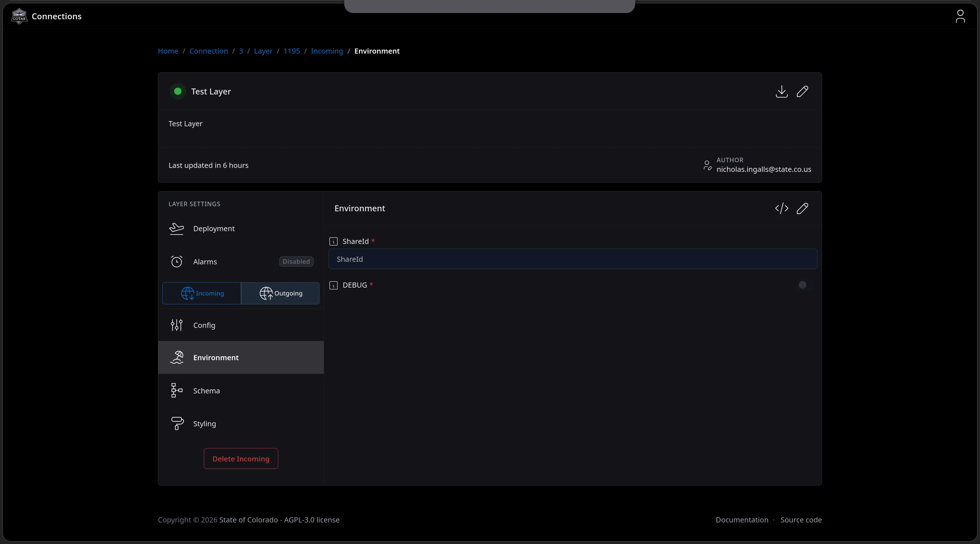Screen dimensions: 980x544
Task: Go to Incoming breadcrumb
Action: point(327,51)
